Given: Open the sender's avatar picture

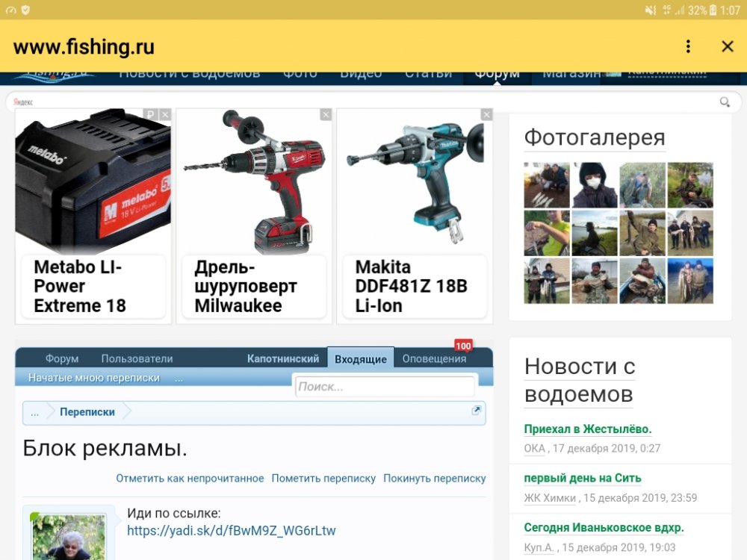Looking at the screenshot, I should click(69, 537).
